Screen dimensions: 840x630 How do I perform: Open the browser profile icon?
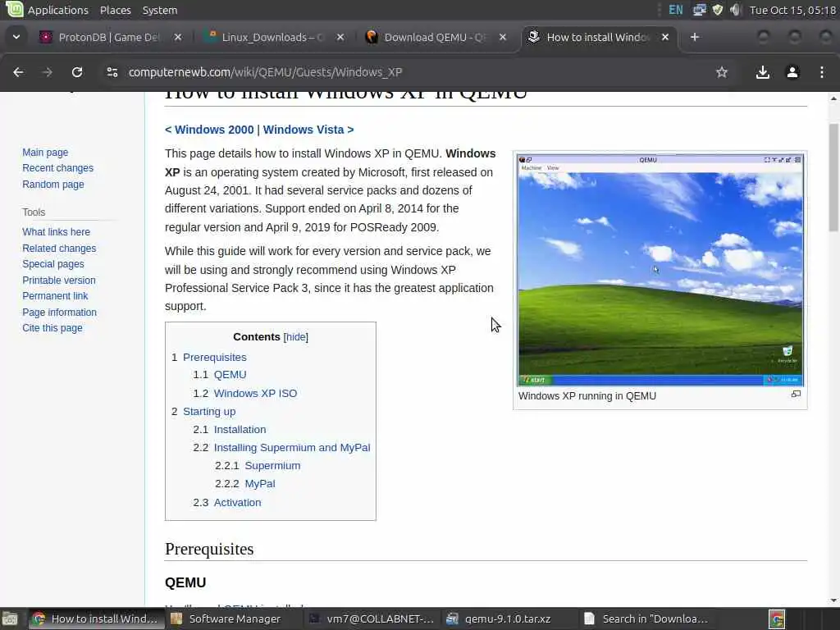[792, 72]
